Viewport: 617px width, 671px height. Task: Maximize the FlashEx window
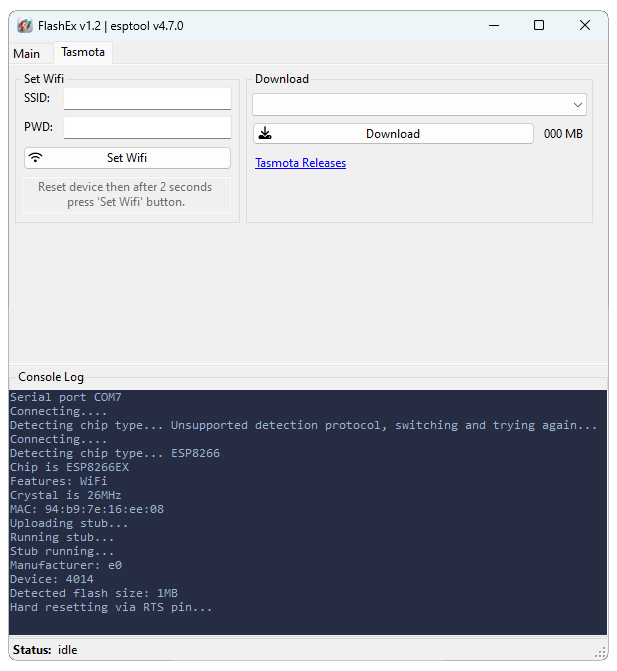pyautogui.click(x=539, y=26)
